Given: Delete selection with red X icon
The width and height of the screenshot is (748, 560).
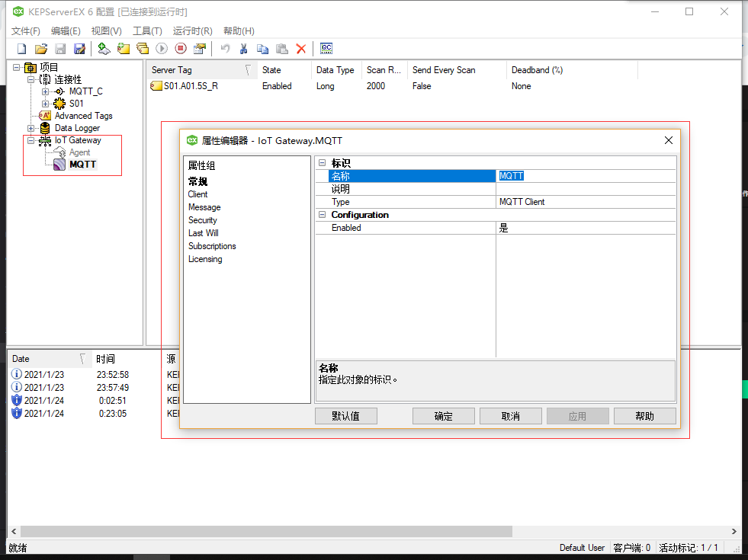Looking at the screenshot, I should pos(301,49).
